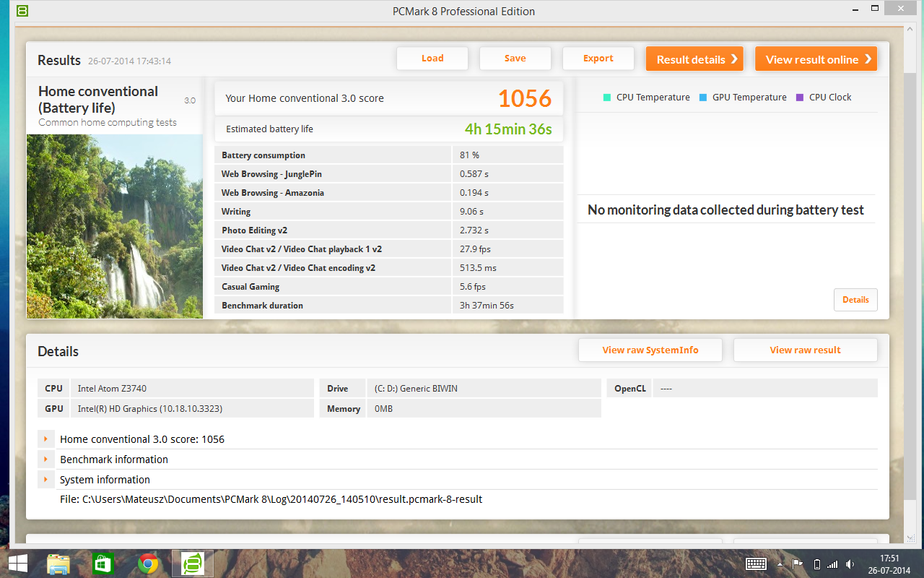Image resolution: width=924 pixels, height=578 pixels.
Task: Click the results timestamp 26-07-2014 17:43:14
Action: (x=130, y=61)
